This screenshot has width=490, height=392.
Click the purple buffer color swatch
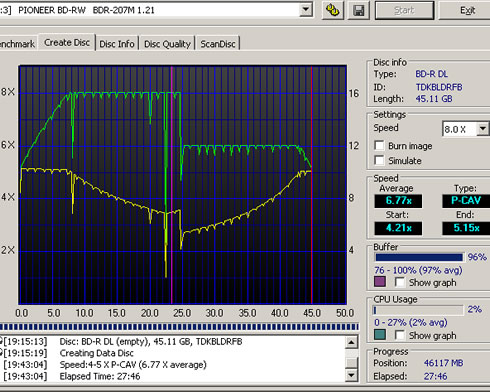coord(380,282)
